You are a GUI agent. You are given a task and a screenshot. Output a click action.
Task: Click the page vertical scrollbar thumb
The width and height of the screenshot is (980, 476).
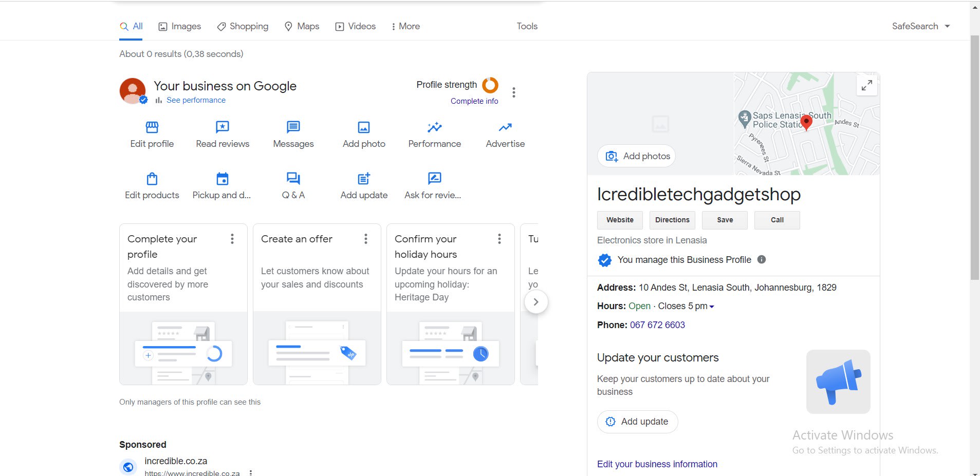pyautogui.click(x=975, y=157)
